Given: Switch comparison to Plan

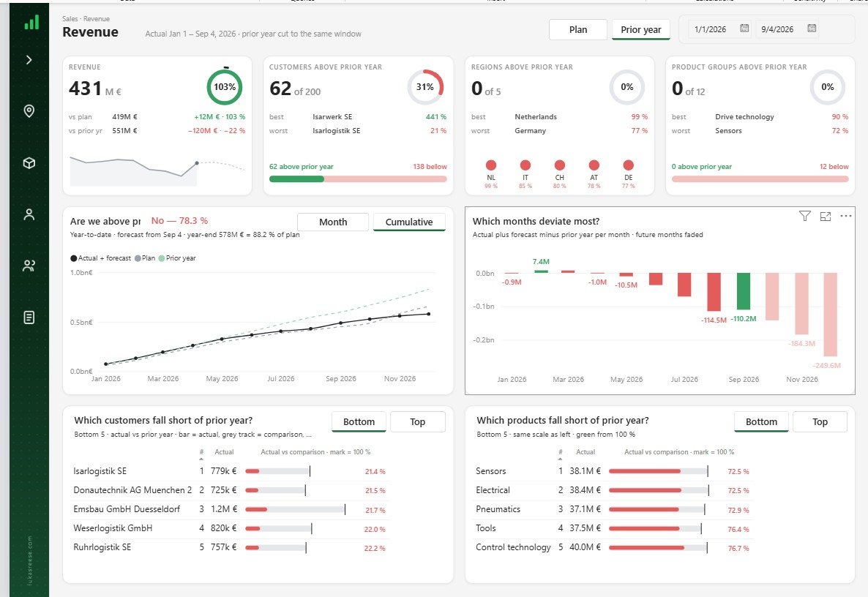Looking at the screenshot, I should click(x=578, y=30).
